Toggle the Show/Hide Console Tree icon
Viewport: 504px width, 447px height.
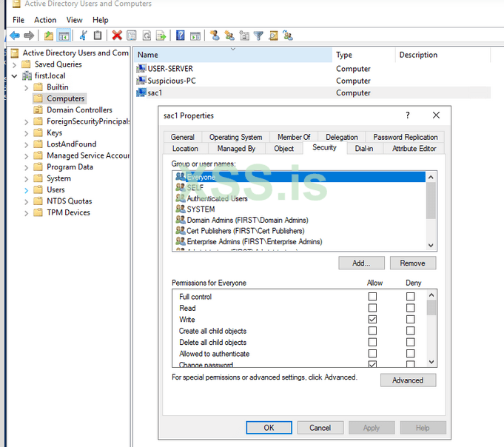pos(64,36)
